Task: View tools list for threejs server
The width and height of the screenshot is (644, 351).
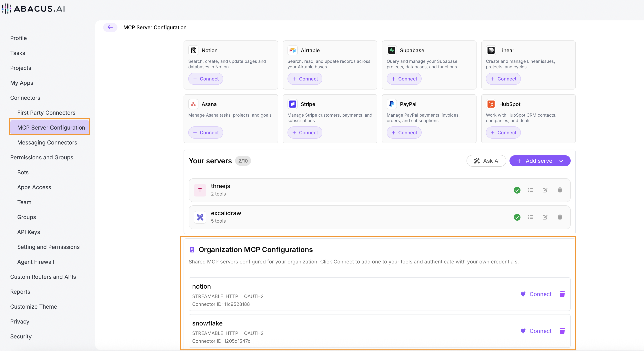Action: [x=530, y=190]
